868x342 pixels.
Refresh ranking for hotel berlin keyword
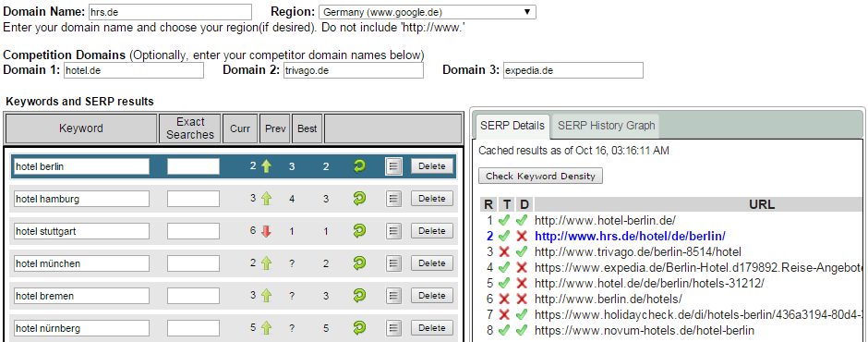pos(359,166)
